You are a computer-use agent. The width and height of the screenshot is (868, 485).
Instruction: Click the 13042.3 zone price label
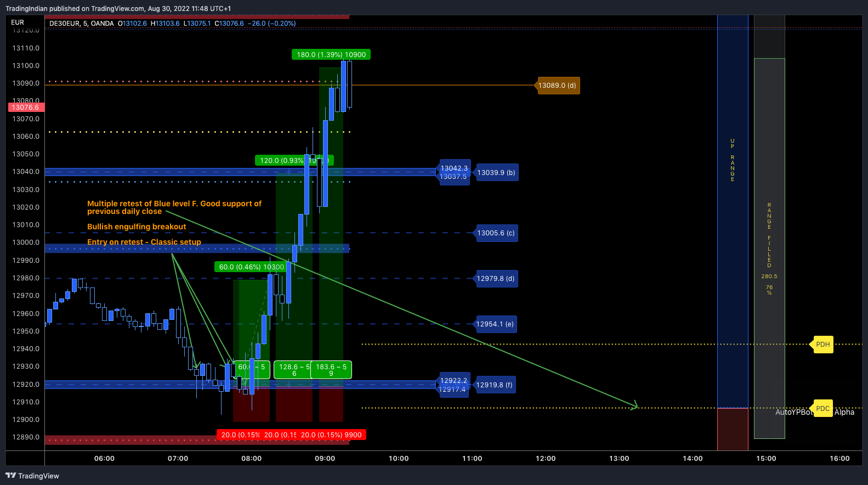coord(454,168)
